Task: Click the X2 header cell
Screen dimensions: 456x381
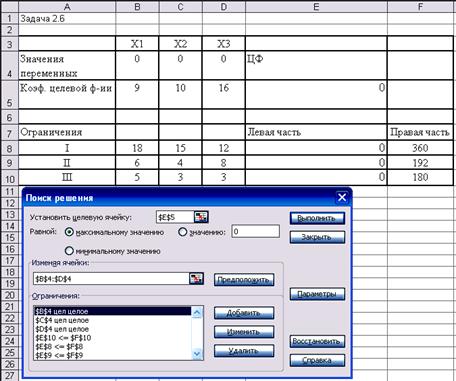Action: (180, 44)
